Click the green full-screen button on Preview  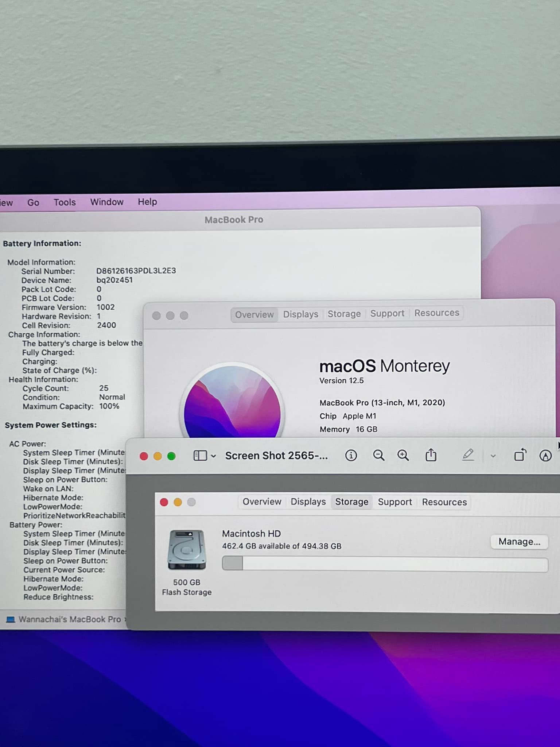(x=171, y=456)
